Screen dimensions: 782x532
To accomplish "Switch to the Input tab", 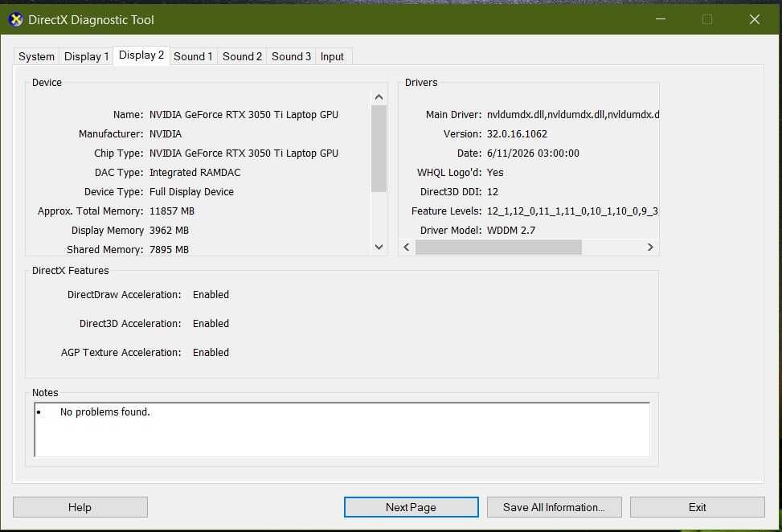I will pos(332,56).
